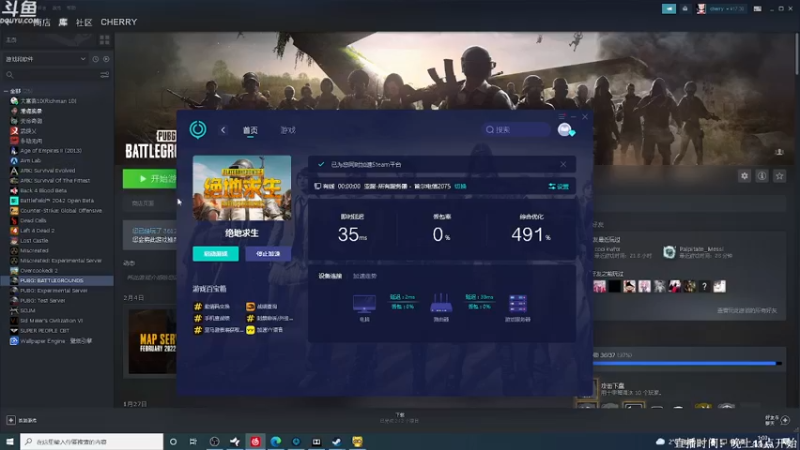Open Steam from the Windows taskbar
This screenshot has height=450, width=800.
click(337, 441)
